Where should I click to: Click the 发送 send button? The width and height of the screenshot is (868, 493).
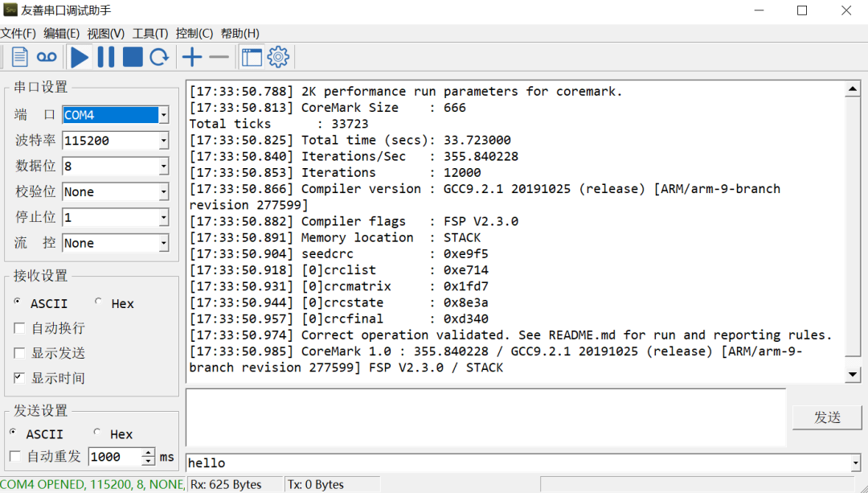[x=827, y=417]
